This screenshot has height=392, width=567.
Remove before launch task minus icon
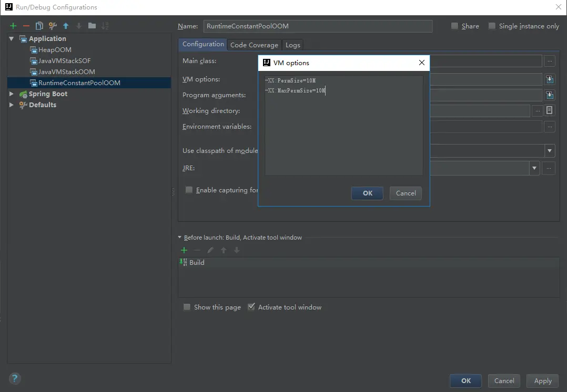(197, 250)
